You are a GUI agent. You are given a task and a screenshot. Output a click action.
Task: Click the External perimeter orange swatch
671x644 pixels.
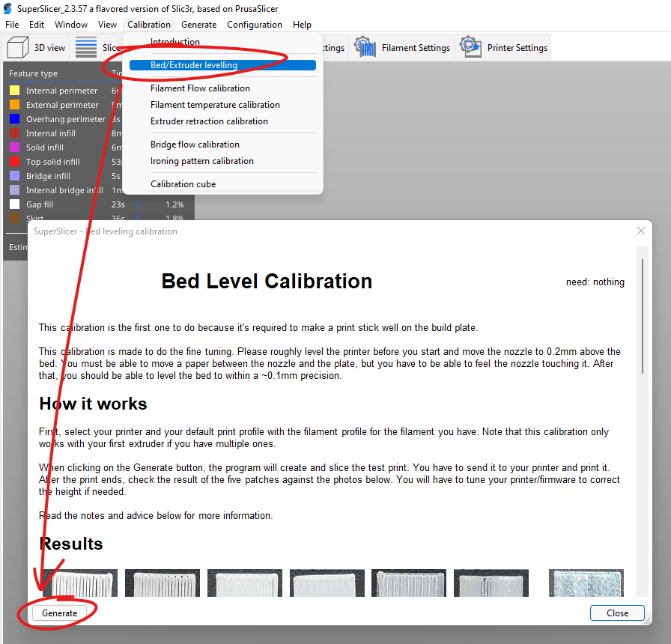click(14, 104)
